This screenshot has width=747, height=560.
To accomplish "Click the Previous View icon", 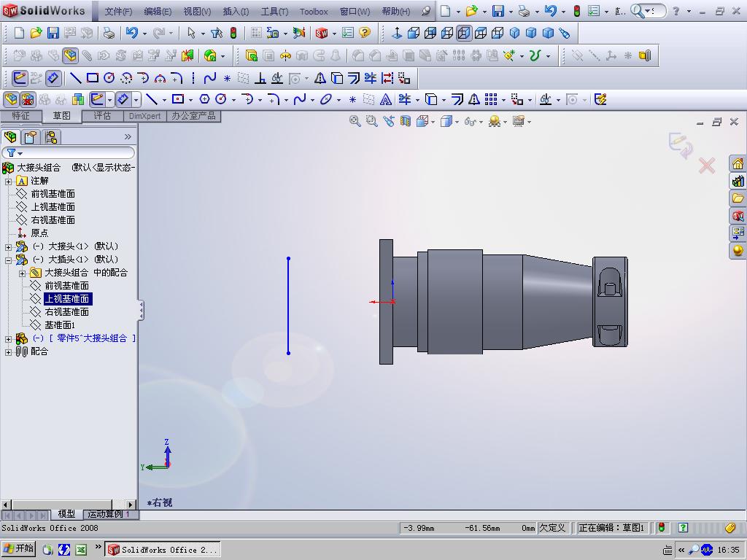I will [389, 122].
